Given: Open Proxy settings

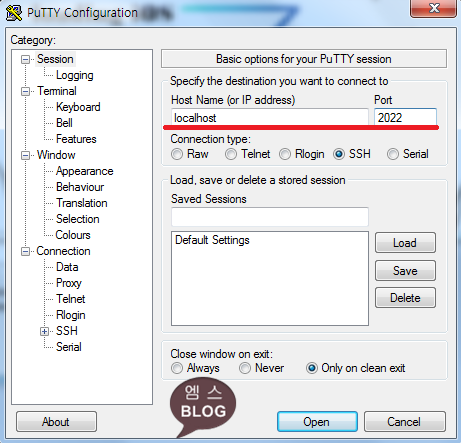Looking at the screenshot, I should coord(69,283).
